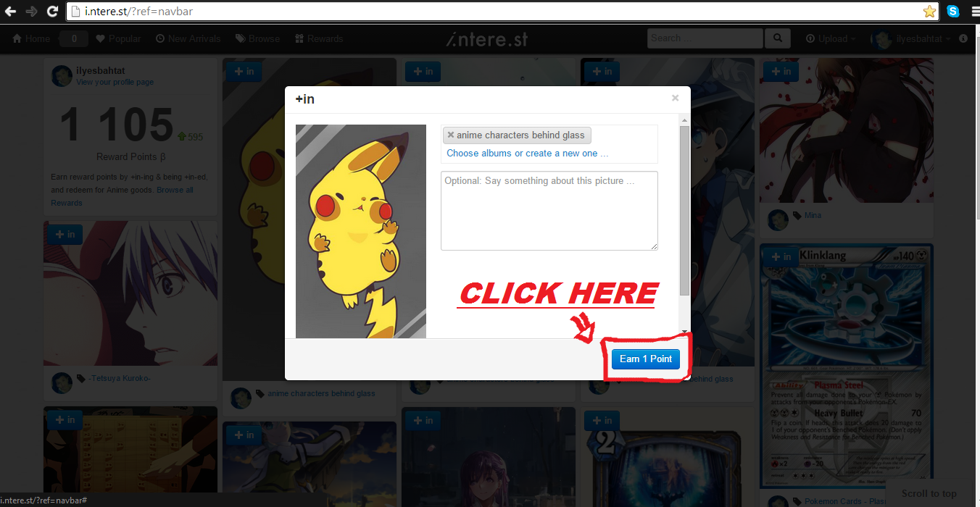The image size is (980, 507).
Task: Click the green 595 points indicator
Action: tap(190, 136)
